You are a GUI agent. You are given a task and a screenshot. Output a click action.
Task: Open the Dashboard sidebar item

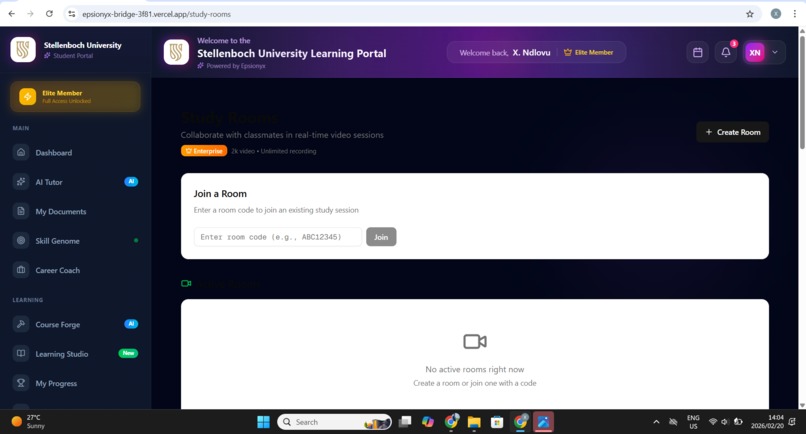point(75,153)
